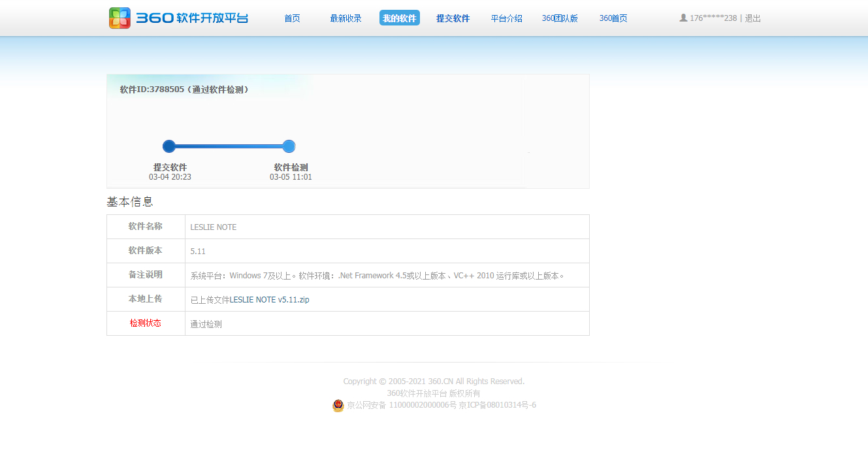Click the 360软件开放平台 版权所有 footer text
The image size is (868, 456).
pos(434,393)
